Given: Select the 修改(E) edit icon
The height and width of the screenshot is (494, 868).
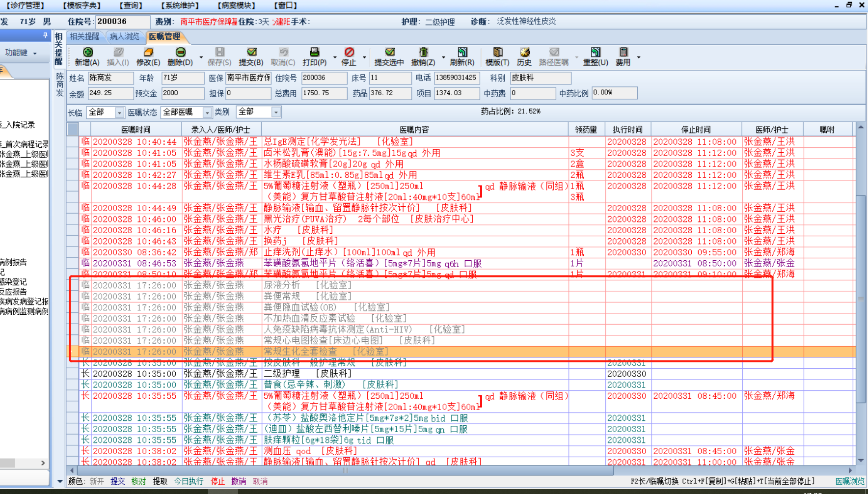Looking at the screenshot, I should (148, 52).
